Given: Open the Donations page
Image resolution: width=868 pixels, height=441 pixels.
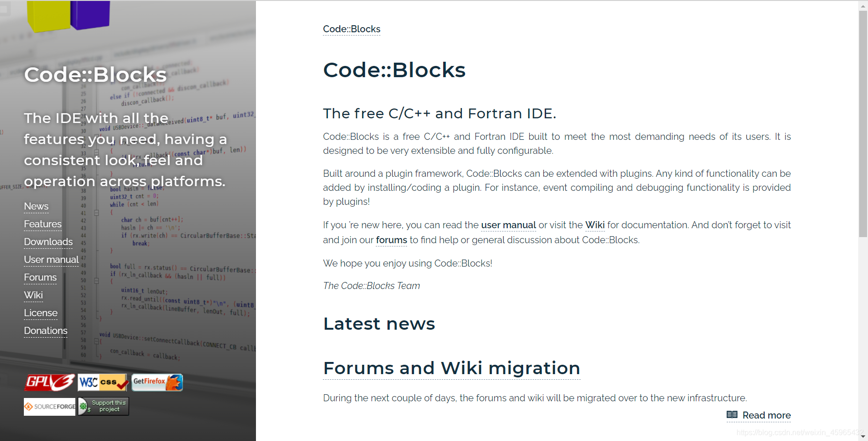Looking at the screenshot, I should coord(45,331).
